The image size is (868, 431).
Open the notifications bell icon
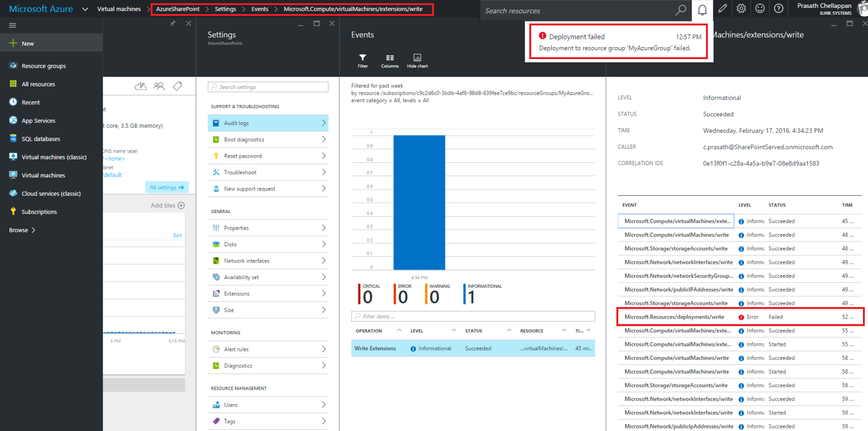coord(702,10)
